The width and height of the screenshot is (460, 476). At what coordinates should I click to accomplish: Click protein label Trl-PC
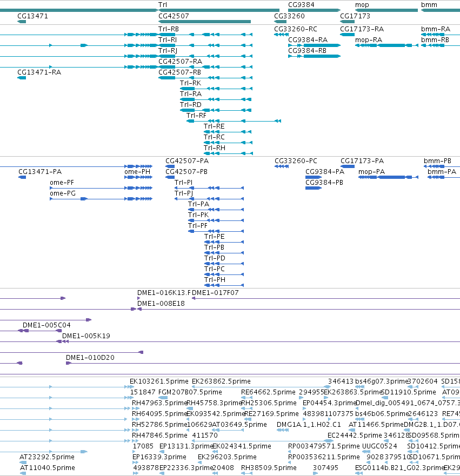215,269
